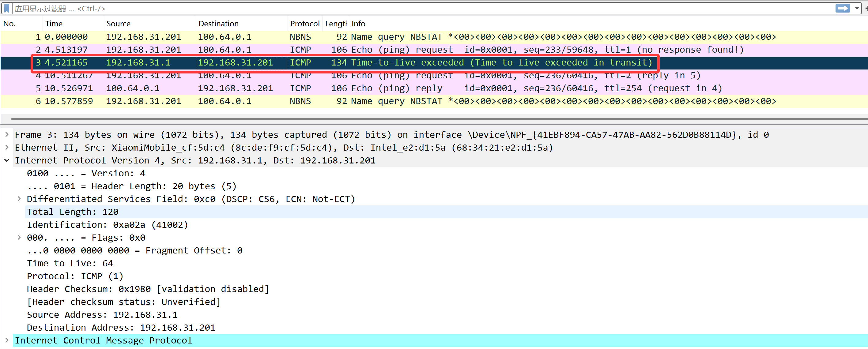Open the recent filter history dropdown arrow
Viewport: 868px width, 349px height.
click(x=857, y=8)
